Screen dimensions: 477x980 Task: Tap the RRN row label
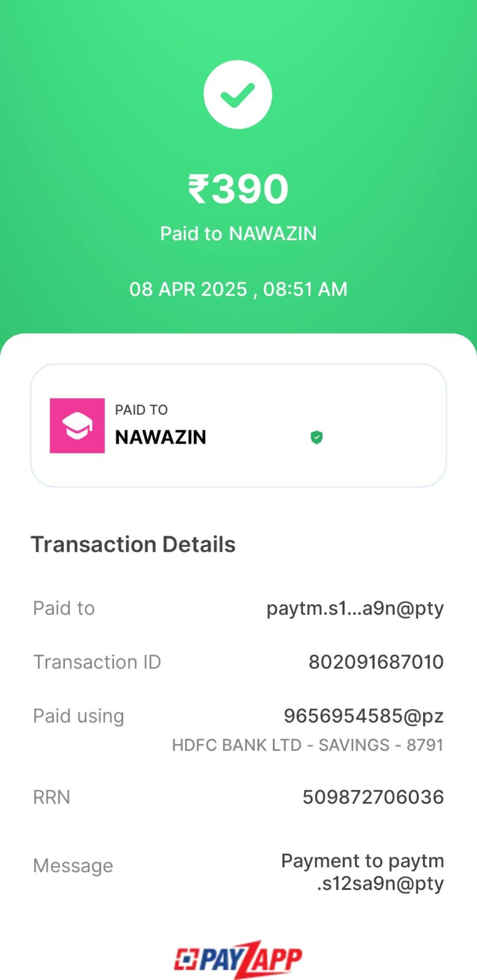pos(52,797)
